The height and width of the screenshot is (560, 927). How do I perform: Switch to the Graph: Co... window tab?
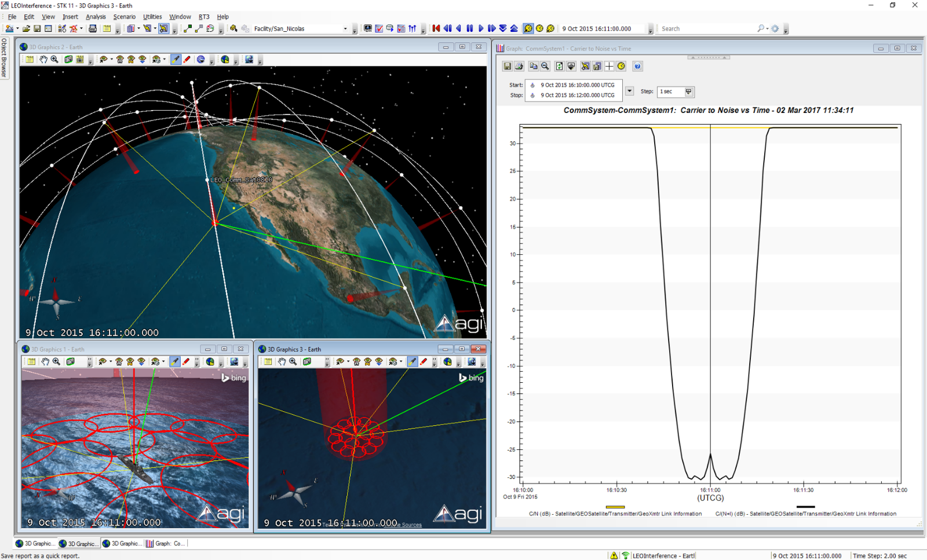coord(166,543)
